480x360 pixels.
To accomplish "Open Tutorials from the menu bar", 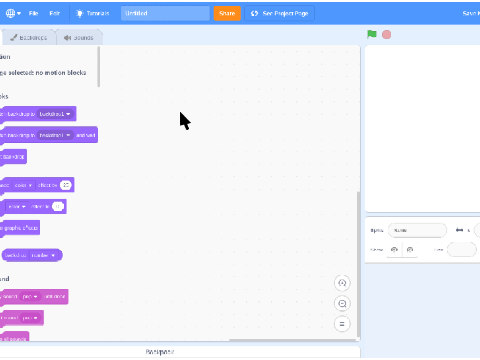I will point(93,13).
